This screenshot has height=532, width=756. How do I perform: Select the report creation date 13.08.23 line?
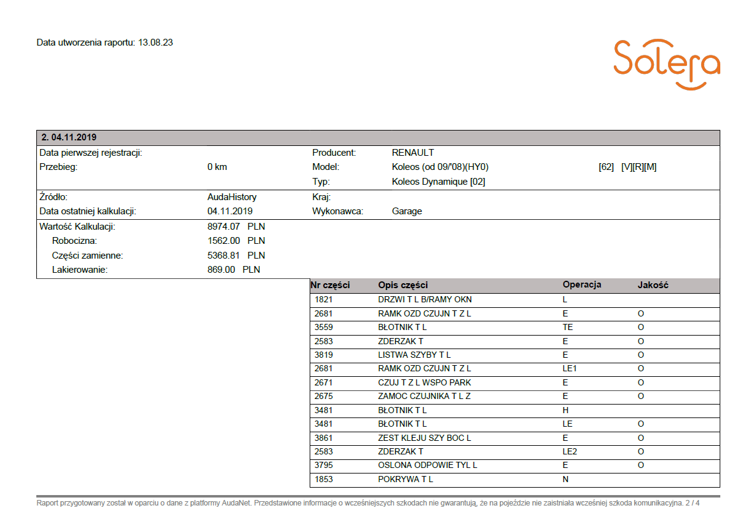click(105, 42)
